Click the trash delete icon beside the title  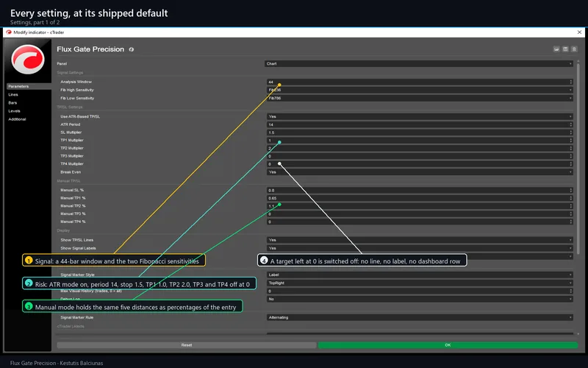tap(574, 49)
